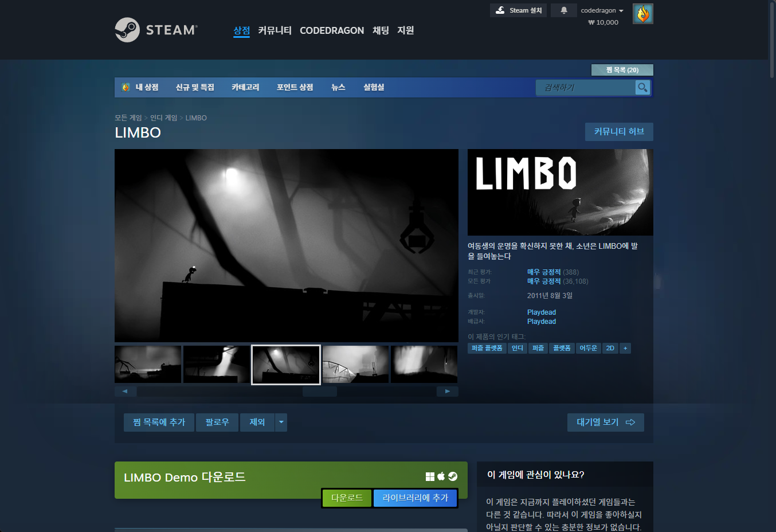Screen dimensions: 776x532
Task: Click 제외 ignore button
Action: [x=257, y=423]
